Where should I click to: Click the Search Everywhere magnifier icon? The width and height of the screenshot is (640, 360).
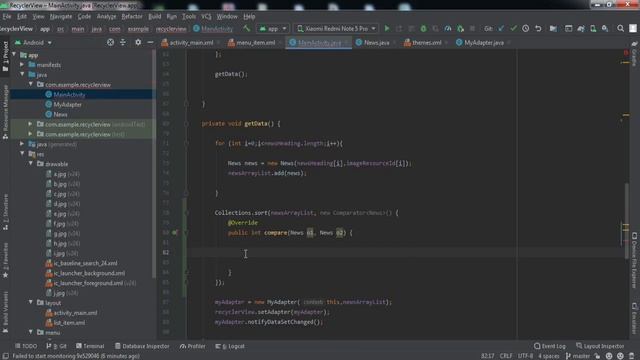pos(620,29)
